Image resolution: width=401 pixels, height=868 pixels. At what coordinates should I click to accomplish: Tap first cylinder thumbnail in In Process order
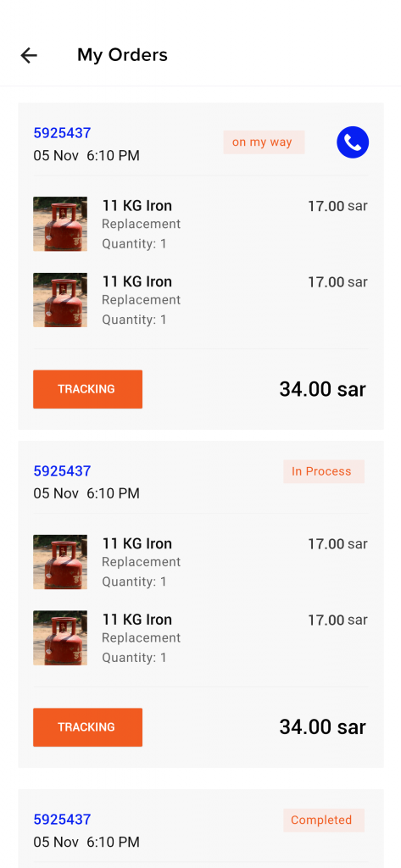click(60, 562)
